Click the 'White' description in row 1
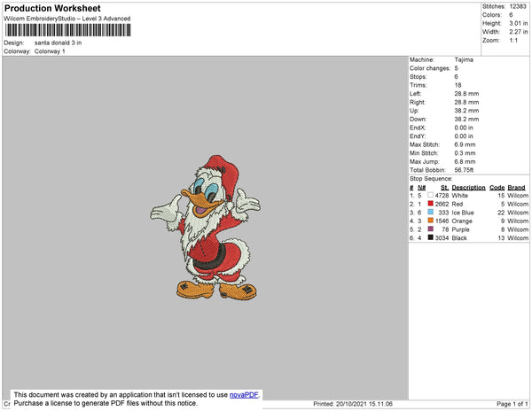 click(x=459, y=196)
